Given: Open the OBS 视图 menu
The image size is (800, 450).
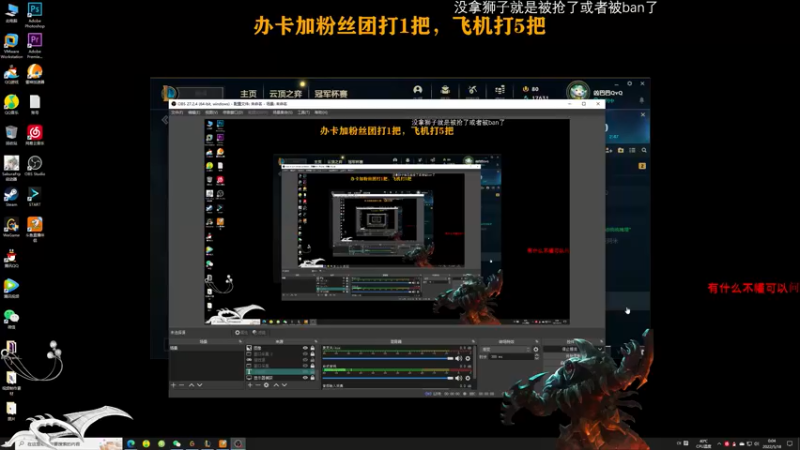Looking at the screenshot, I should pos(211,112).
